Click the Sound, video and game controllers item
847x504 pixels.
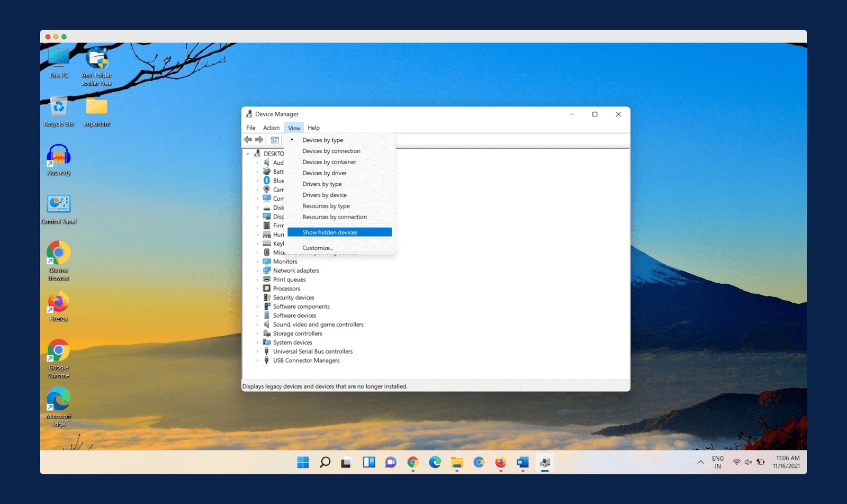click(318, 325)
